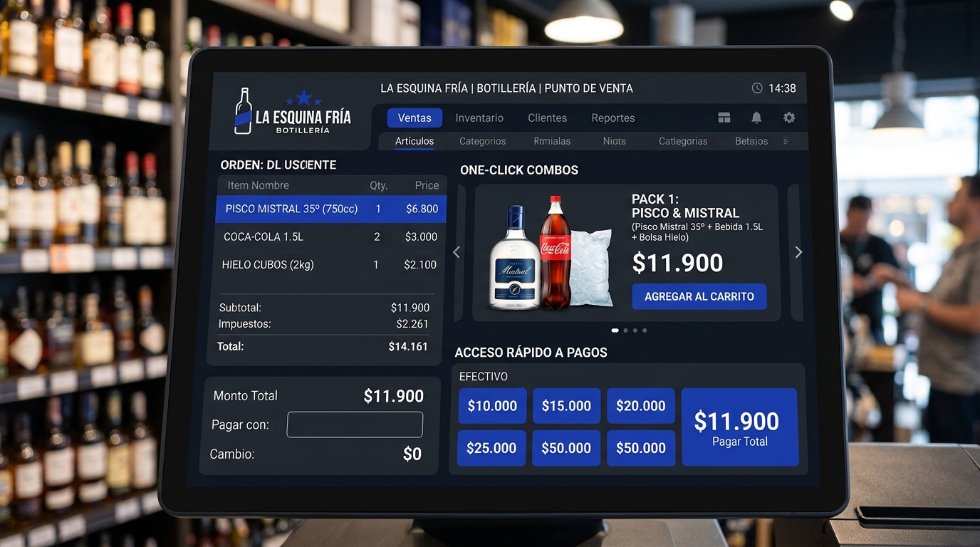The width and height of the screenshot is (980, 547).
Task: Click the ACCESO RÁPIDO A PAGOS heading
Action: [x=531, y=353]
